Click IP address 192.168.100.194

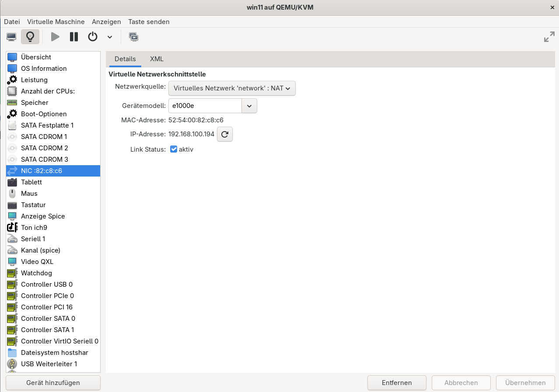click(x=191, y=134)
